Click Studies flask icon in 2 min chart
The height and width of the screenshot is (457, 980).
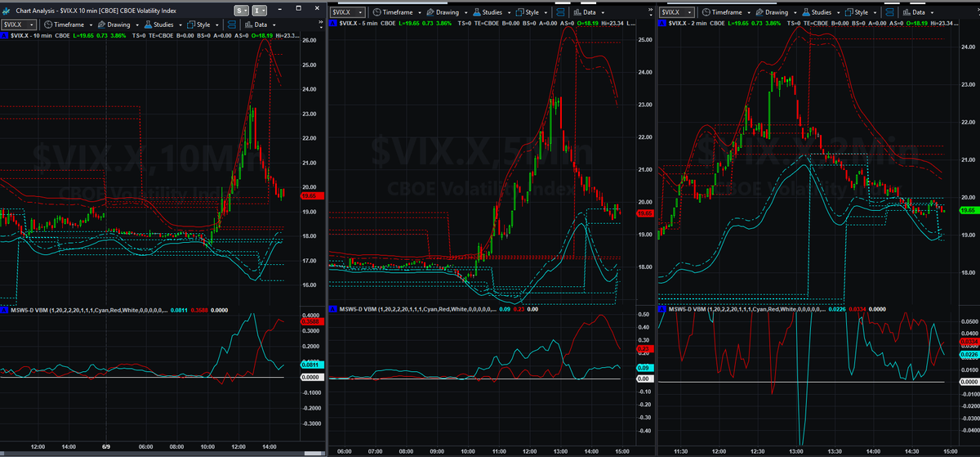coord(805,12)
